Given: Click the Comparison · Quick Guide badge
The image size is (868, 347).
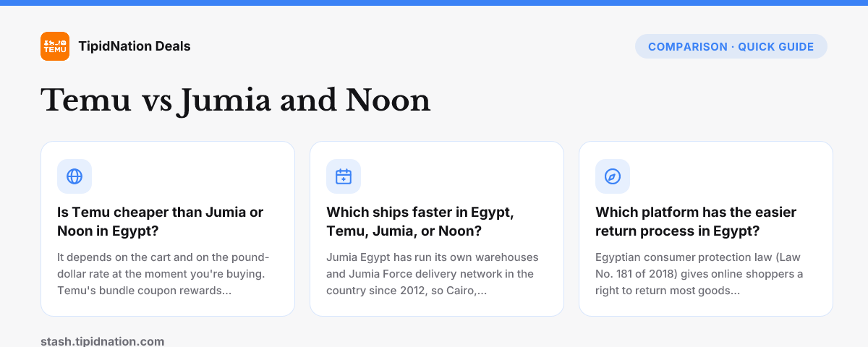Looking at the screenshot, I should coord(731,46).
